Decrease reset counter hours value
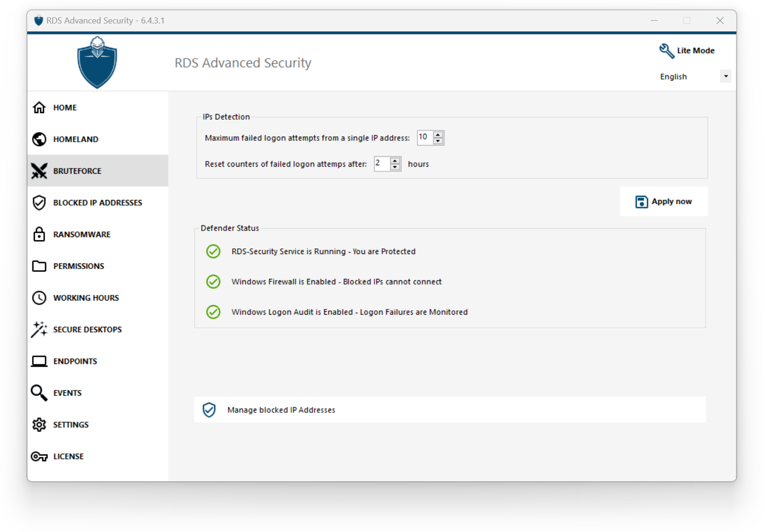 [x=395, y=167]
